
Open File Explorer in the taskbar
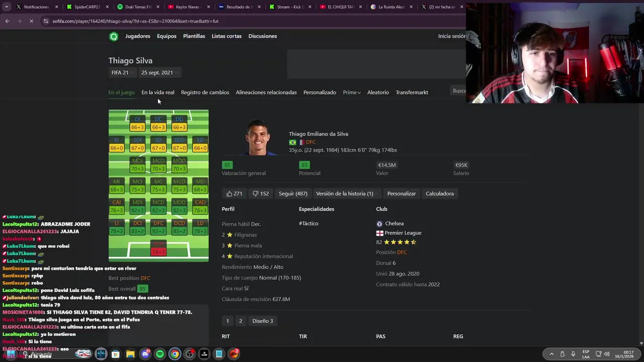(130, 354)
